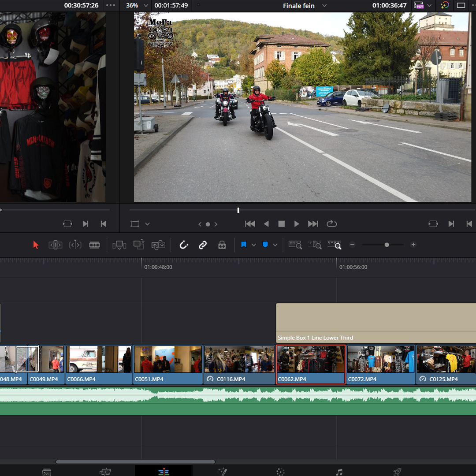The image size is (476, 476).
Task: Toggle linked selection chain icon
Action: pos(203,245)
